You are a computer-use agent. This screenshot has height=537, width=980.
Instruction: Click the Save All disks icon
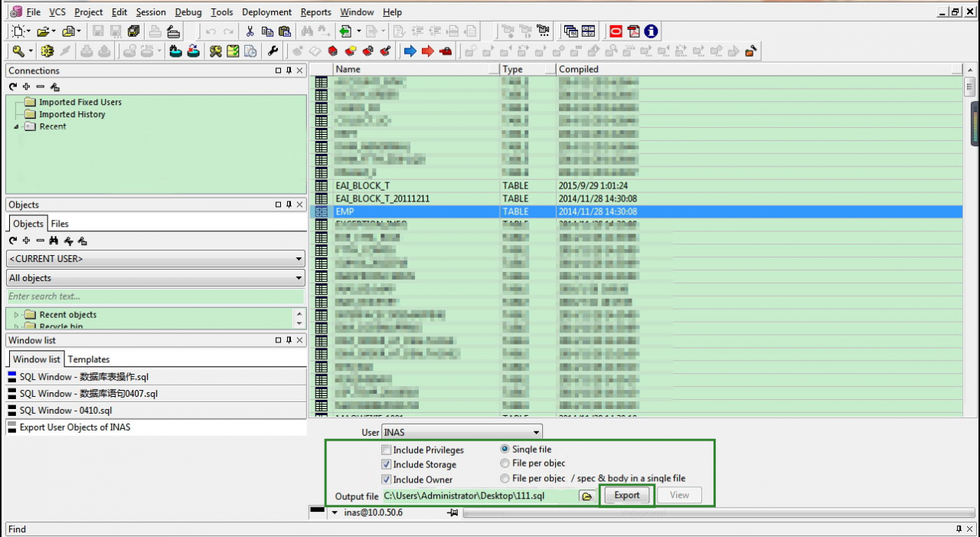pos(135,31)
